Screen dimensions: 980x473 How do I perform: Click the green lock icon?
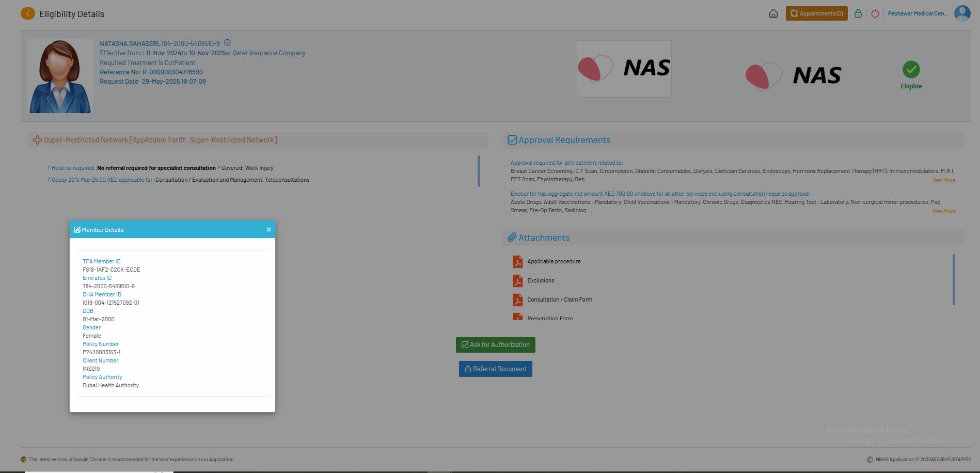[858, 14]
